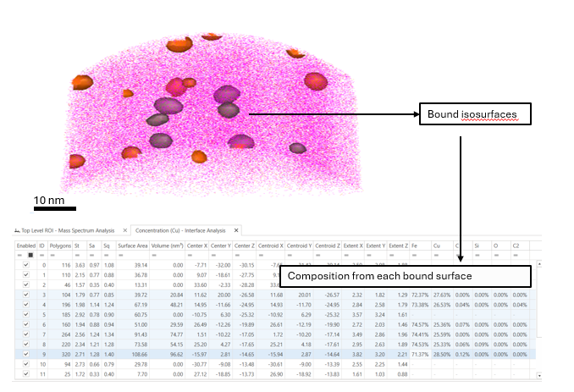Click the filter operator icon under Center X
The image size is (574, 392).
(186, 254)
